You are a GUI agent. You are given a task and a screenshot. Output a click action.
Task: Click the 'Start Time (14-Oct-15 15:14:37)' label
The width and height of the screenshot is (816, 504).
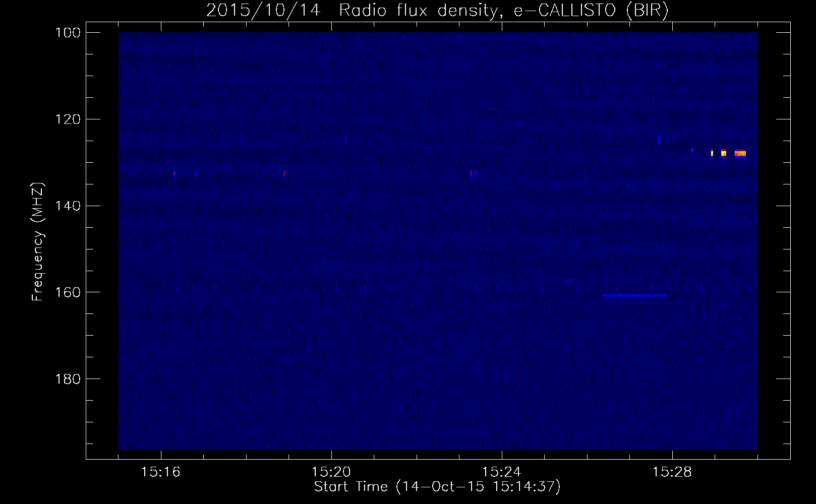(437, 487)
